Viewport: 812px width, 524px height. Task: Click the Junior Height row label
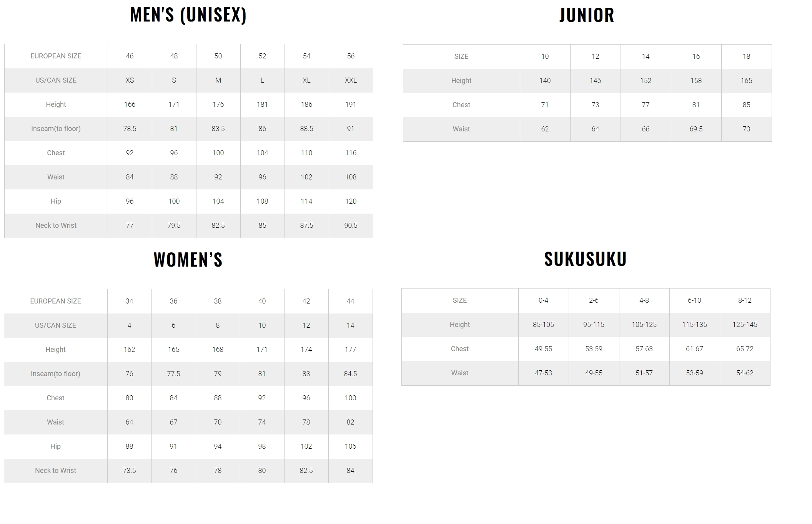pyautogui.click(x=461, y=81)
